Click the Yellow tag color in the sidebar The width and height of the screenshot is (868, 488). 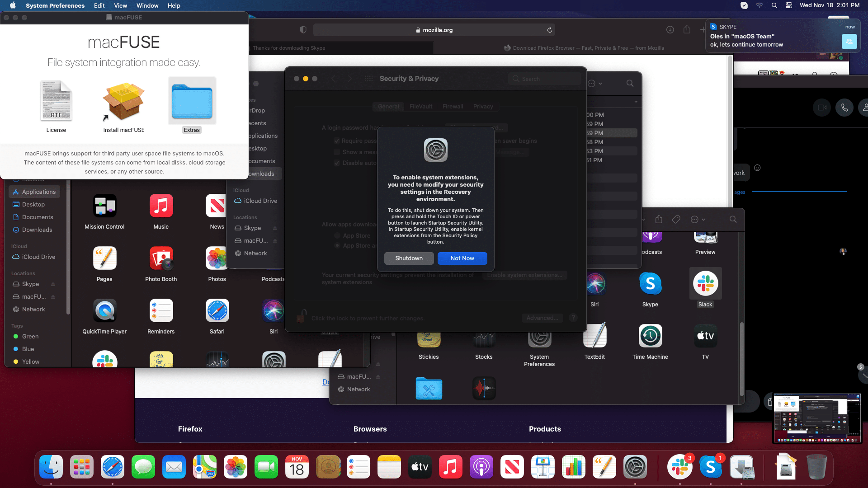(x=30, y=361)
